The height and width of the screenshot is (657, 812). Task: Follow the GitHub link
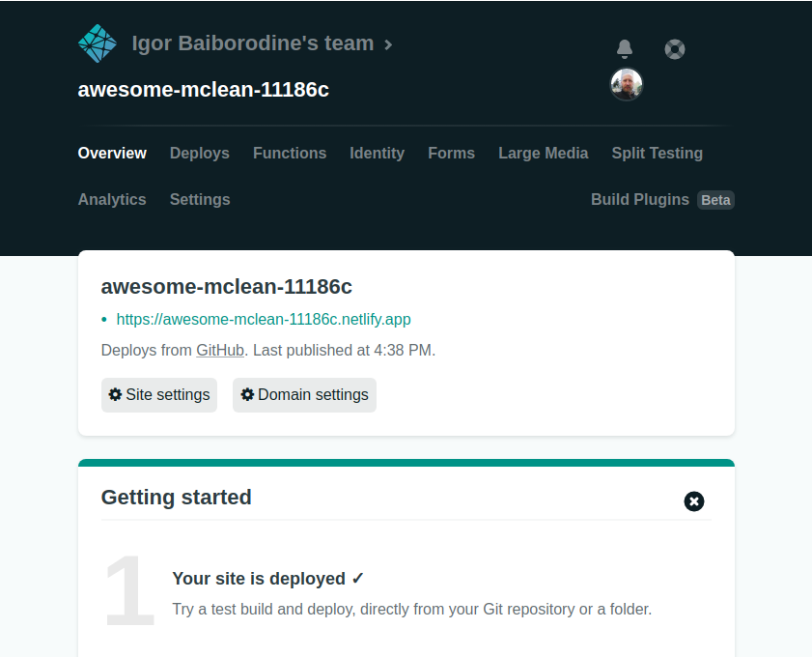click(220, 351)
